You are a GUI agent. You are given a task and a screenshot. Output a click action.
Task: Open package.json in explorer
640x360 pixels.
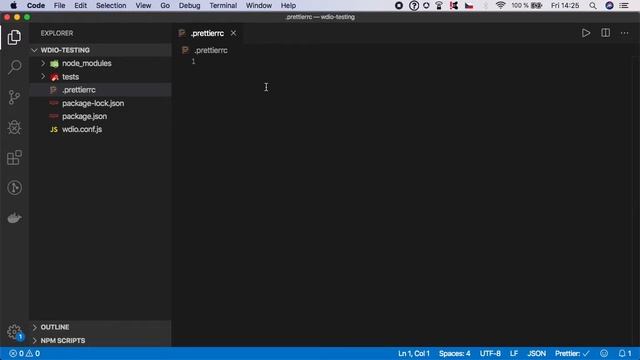click(100, 116)
